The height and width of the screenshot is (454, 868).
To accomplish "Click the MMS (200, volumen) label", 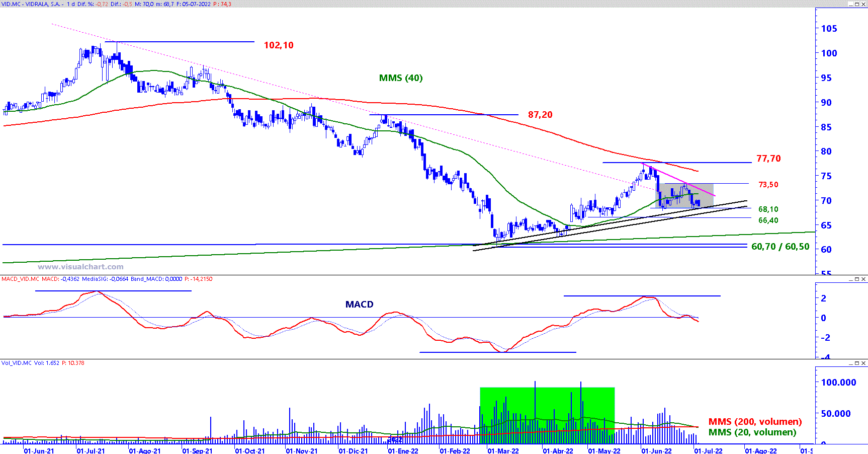I will click(755, 422).
